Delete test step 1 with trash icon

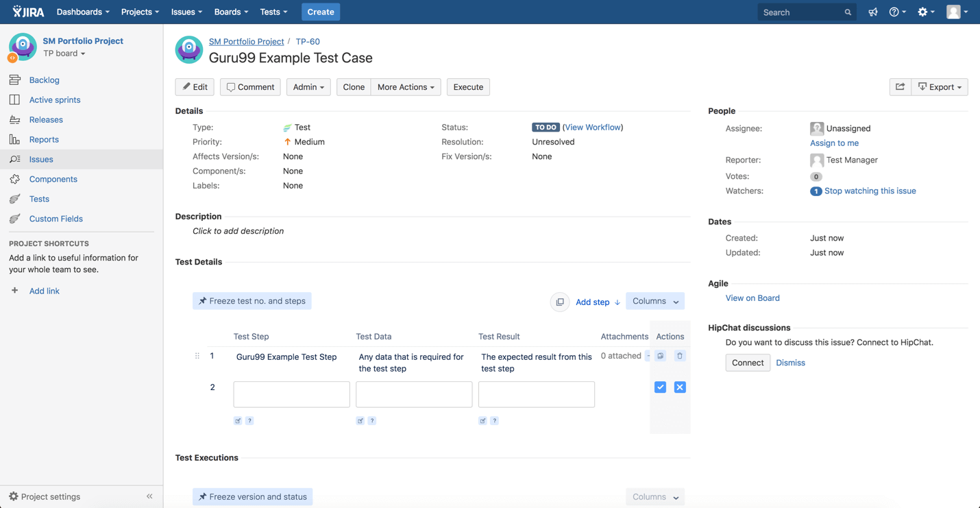680,356
